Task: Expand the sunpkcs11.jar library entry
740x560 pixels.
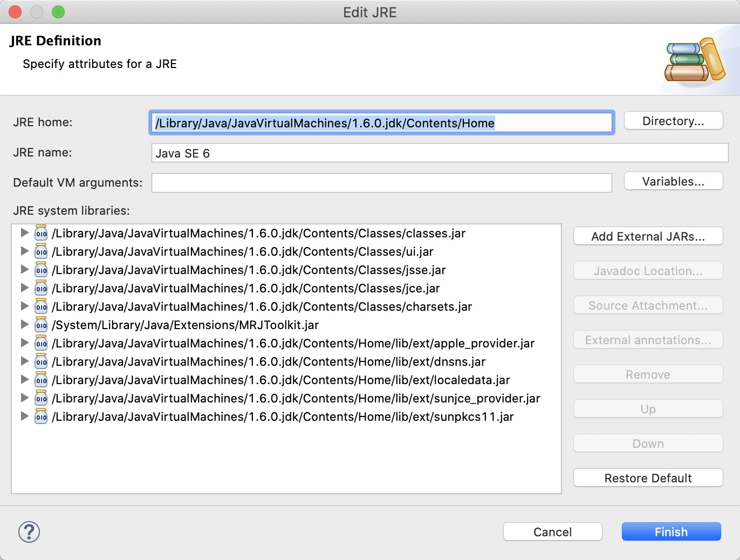Action: tap(24, 416)
